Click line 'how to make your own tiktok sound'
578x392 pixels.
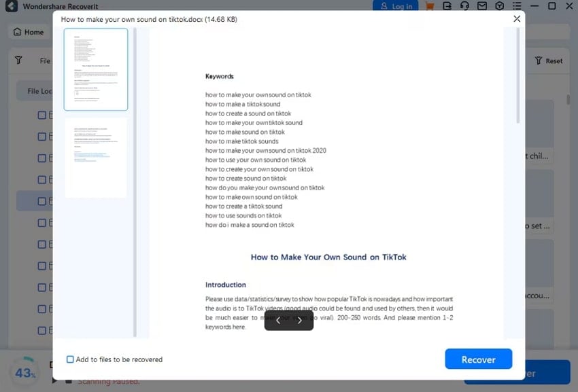click(x=254, y=123)
